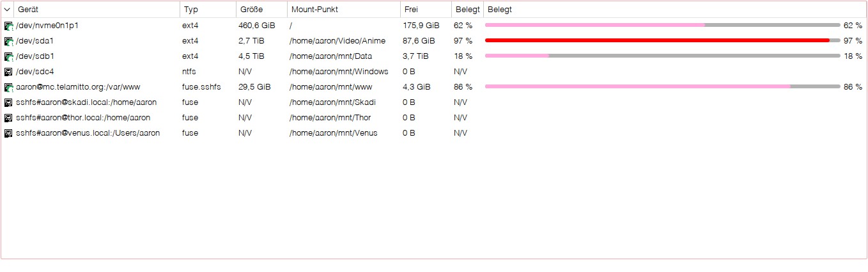Click the Belegt usage bar column header
The image size is (868, 272).
click(x=675, y=10)
